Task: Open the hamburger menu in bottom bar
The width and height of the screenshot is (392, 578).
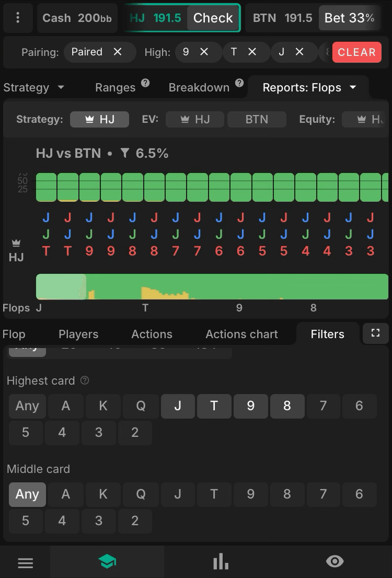Action: tap(25, 562)
